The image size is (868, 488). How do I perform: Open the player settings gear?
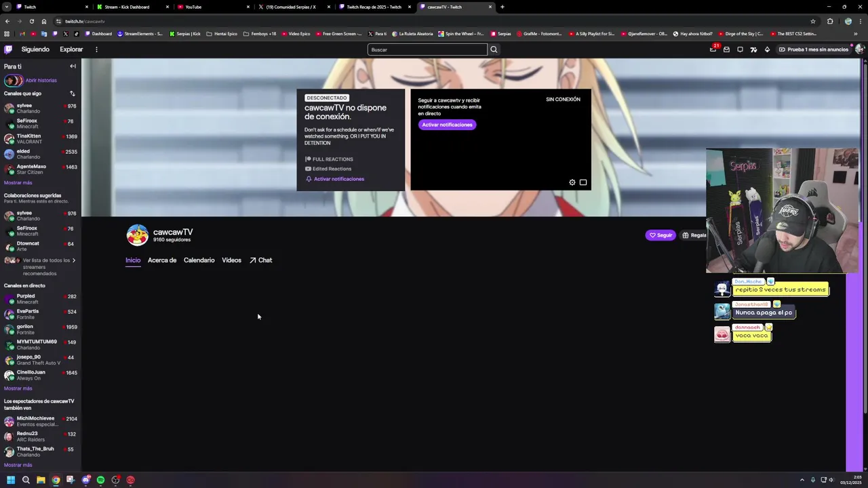572,182
